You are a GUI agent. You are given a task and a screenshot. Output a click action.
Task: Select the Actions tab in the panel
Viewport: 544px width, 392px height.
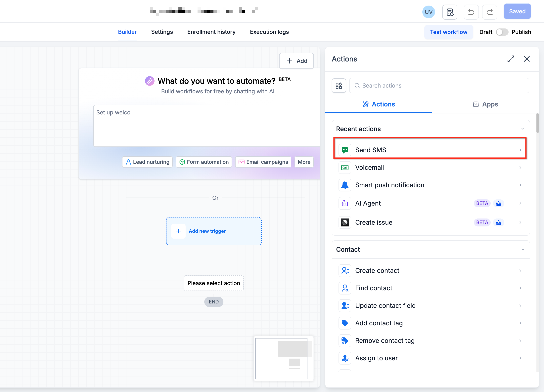(379, 104)
